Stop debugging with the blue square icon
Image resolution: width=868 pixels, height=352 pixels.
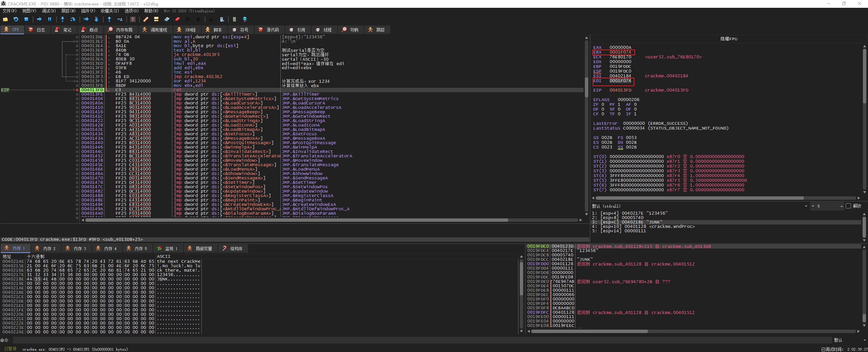coord(26,19)
